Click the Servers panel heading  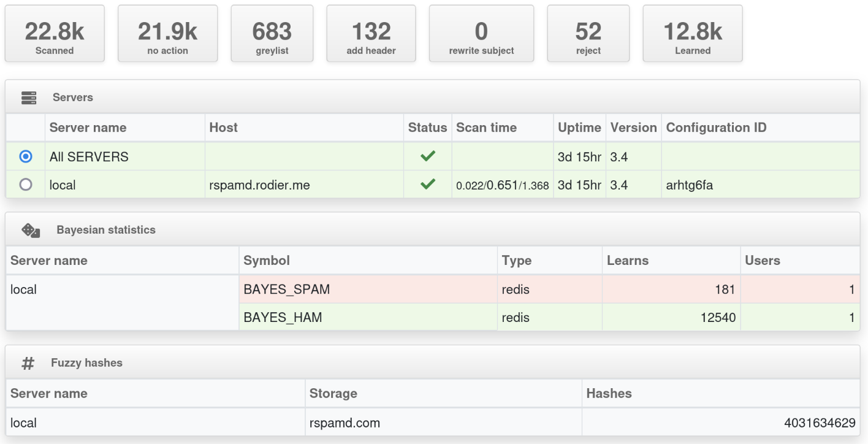(x=73, y=98)
